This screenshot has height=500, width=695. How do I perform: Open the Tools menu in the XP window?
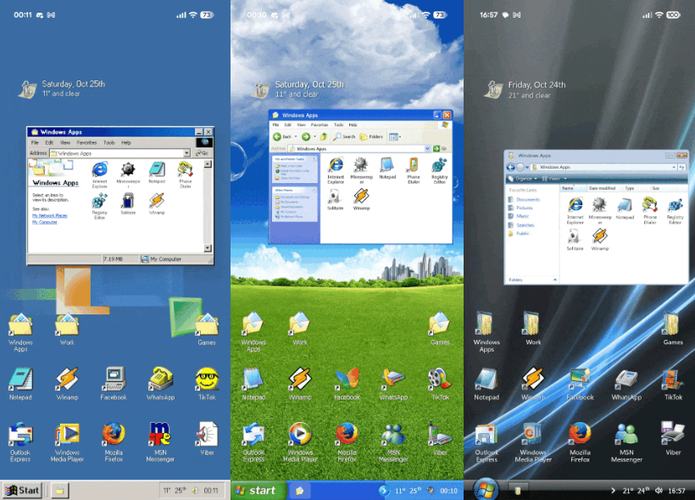tap(338, 125)
